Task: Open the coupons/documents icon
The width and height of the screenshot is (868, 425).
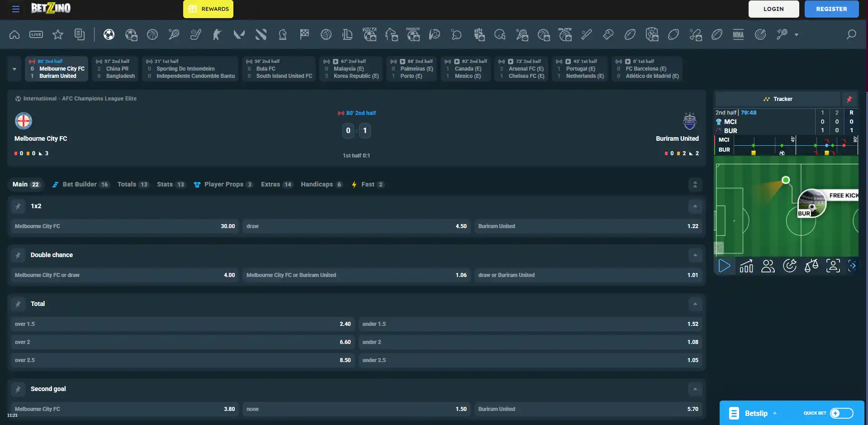Action: tap(80, 34)
